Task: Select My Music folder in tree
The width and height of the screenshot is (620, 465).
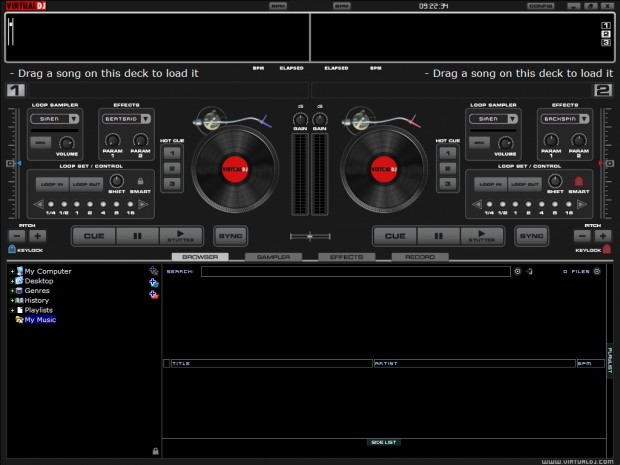Action: [40, 319]
